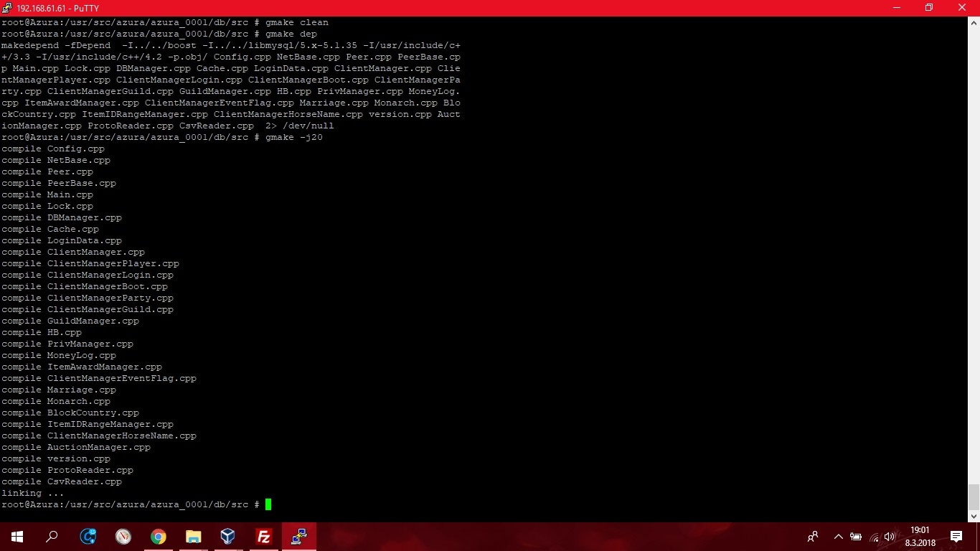Click 'compile ItemAwardManager.cpp' line
980x551 pixels.
click(82, 367)
